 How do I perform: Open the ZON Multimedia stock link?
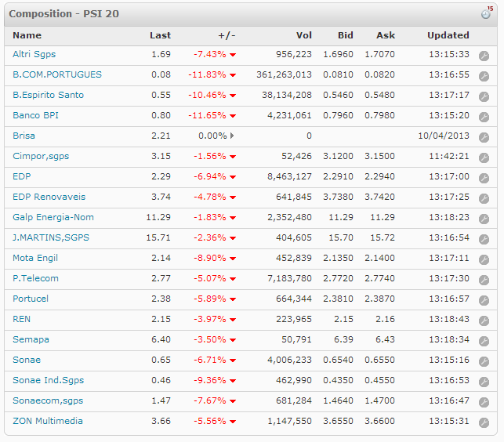click(x=48, y=421)
